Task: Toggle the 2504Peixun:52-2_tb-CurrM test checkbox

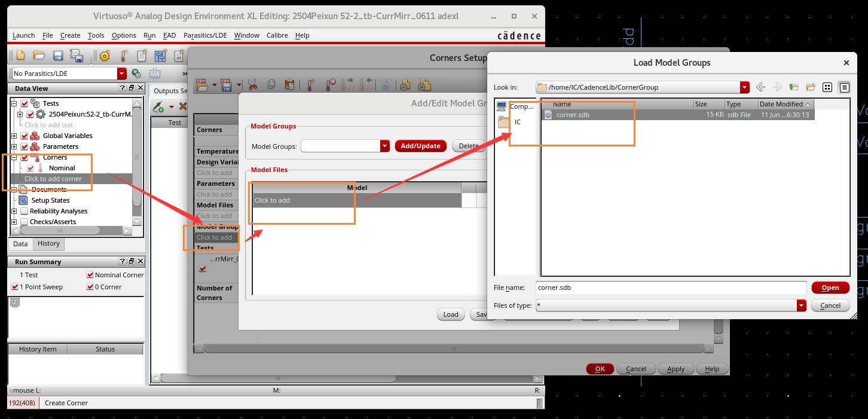Action: click(30, 114)
